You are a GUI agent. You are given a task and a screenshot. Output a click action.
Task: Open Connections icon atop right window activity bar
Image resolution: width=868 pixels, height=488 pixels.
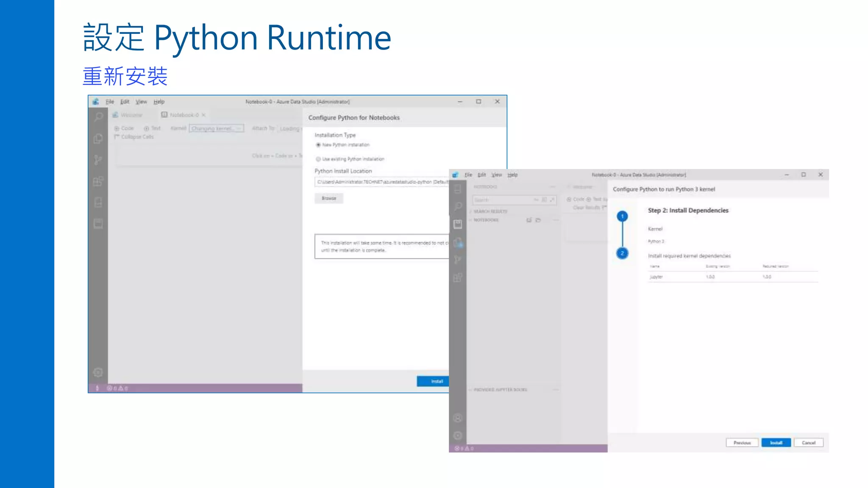point(458,189)
